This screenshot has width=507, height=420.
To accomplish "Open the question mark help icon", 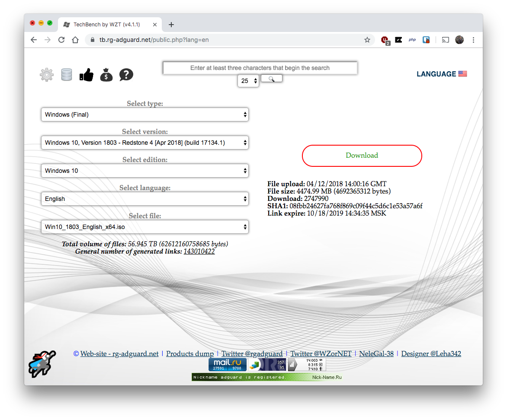I will (x=126, y=74).
